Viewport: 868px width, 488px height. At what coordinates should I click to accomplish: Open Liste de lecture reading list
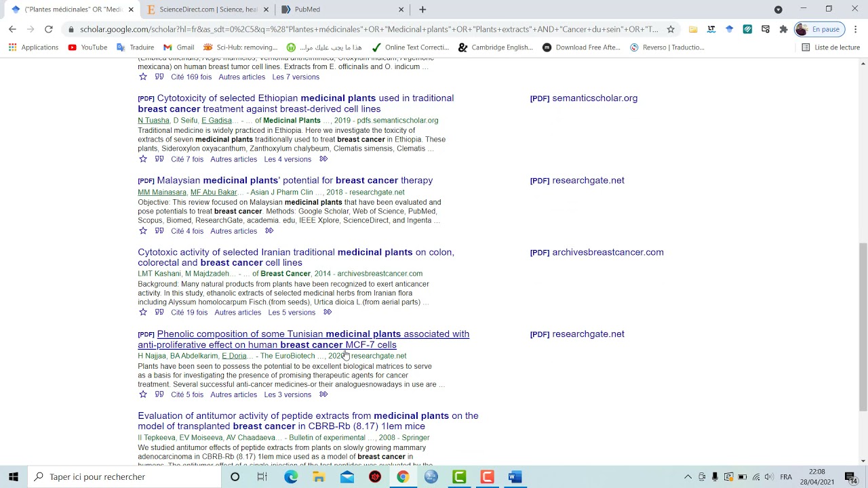click(x=831, y=47)
